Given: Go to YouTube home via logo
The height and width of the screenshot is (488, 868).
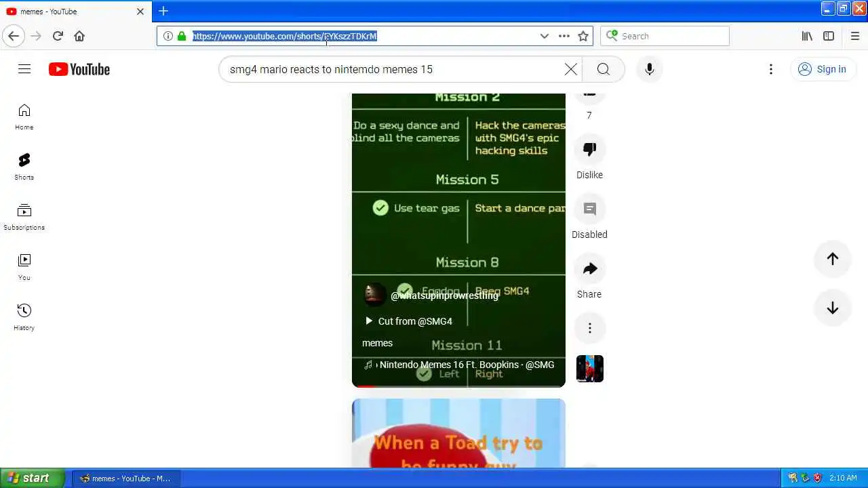Looking at the screenshot, I should [x=79, y=69].
